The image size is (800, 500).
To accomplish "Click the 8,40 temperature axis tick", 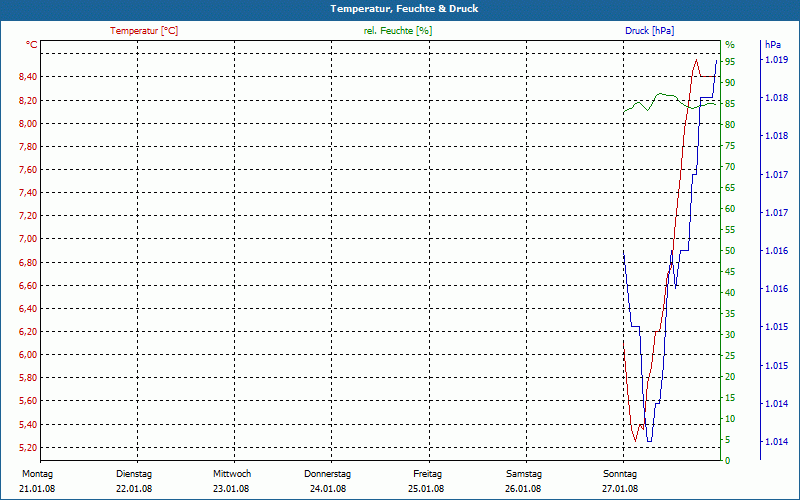I will [28, 77].
